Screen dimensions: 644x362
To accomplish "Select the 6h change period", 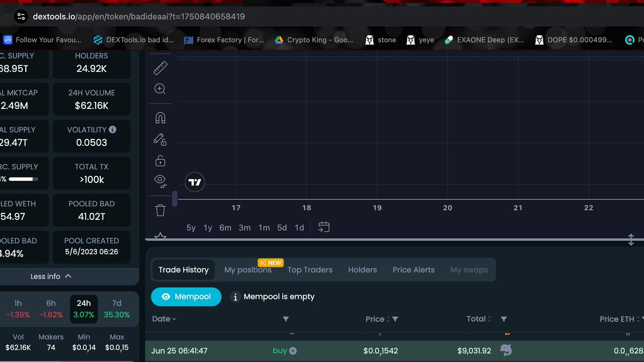I will tap(51, 309).
